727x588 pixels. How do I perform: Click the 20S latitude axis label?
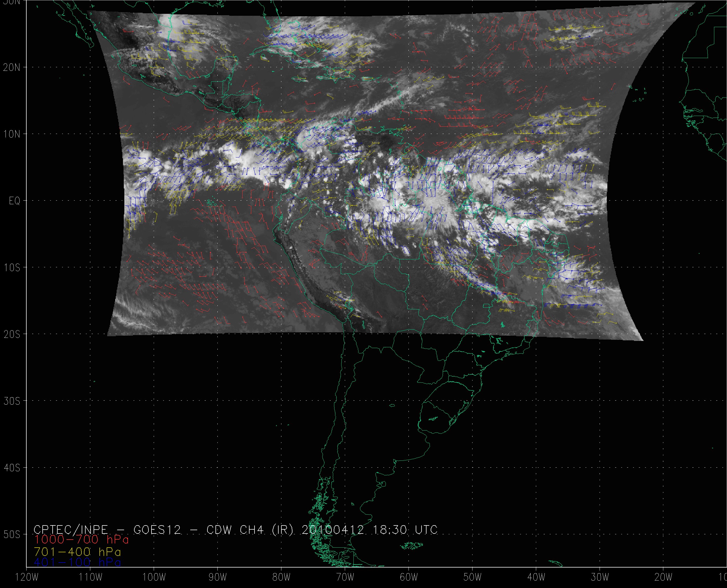point(12,334)
